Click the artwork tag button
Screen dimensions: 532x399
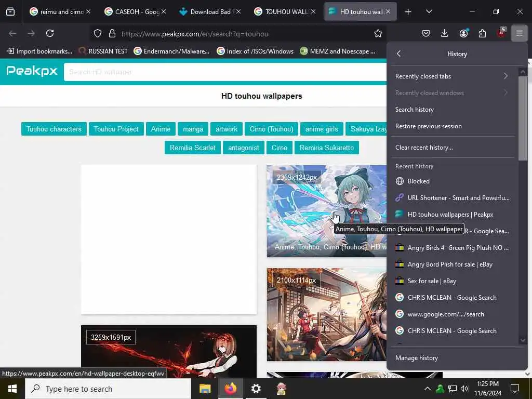(227, 129)
